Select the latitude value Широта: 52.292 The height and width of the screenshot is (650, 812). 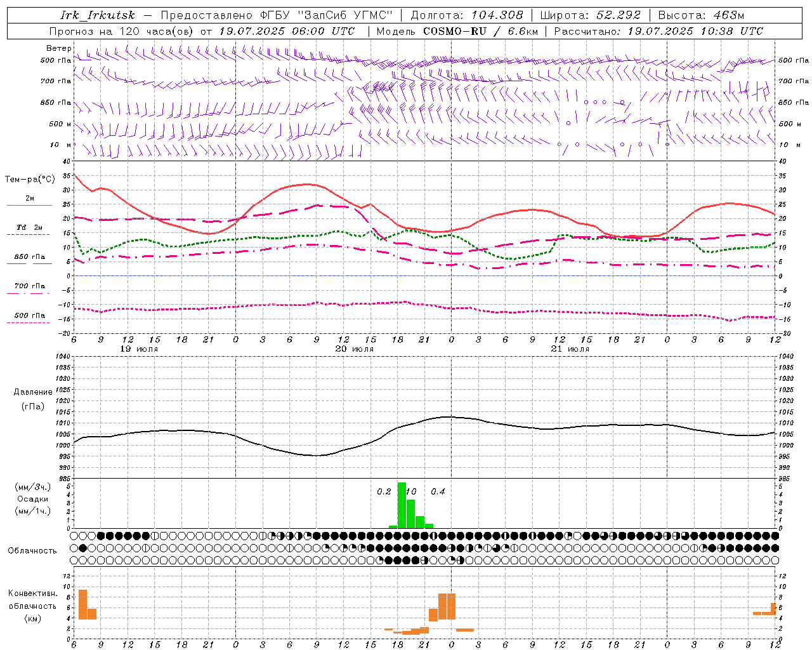coord(591,15)
